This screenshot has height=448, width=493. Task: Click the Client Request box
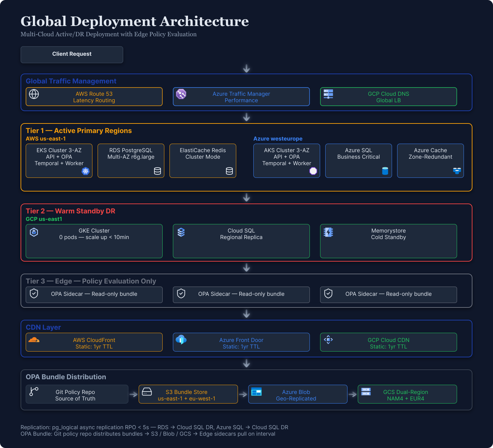[x=72, y=55]
